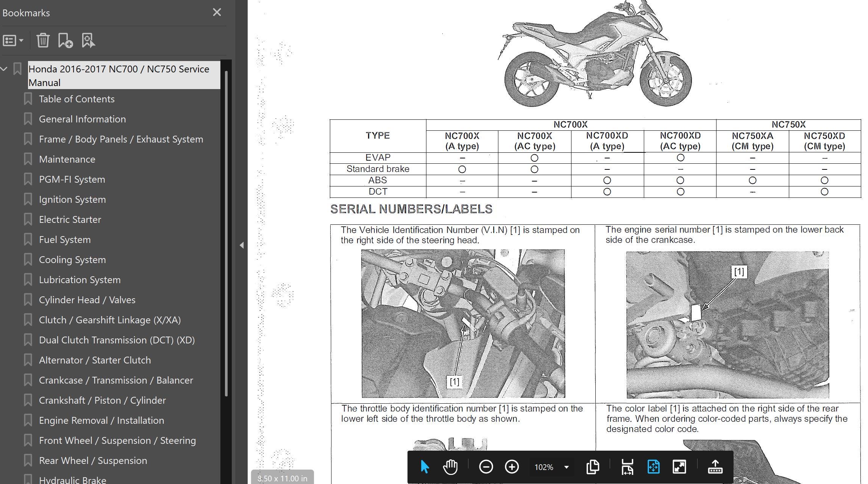The width and height of the screenshot is (868, 484).
Task: Open Dual Clutch Transmission (DCT) (XD) bookmark
Action: coord(117,340)
